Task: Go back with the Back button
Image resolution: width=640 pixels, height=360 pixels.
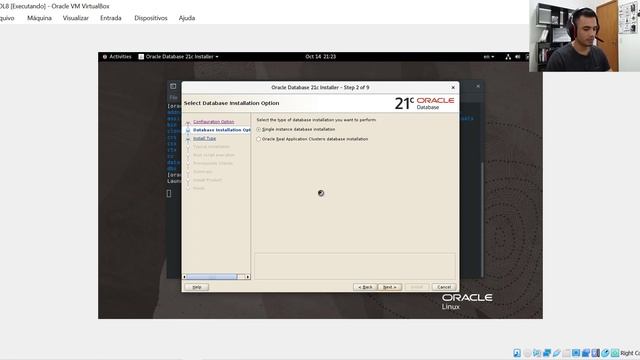Action: coord(365,287)
